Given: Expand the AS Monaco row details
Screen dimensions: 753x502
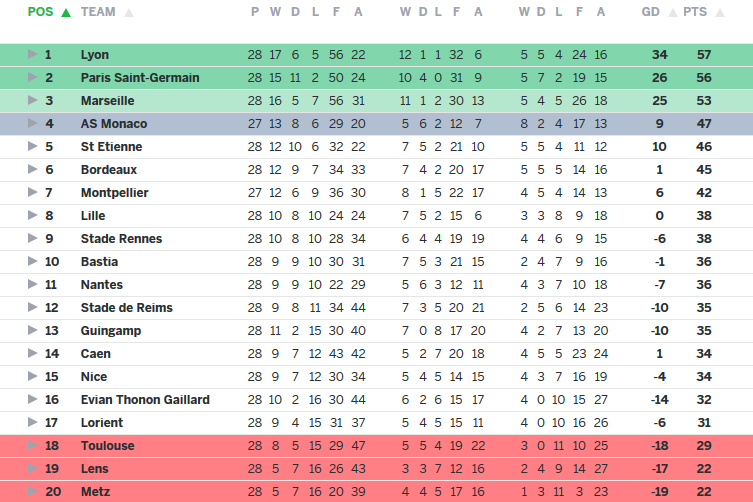Looking at the screenshot, I should pos(32,123).
